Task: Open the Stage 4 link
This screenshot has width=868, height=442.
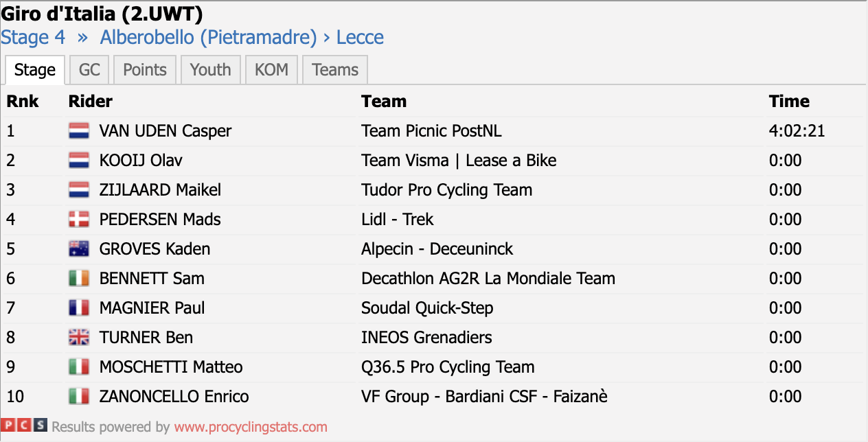Action: pyautogui.click(x=33, y=37)
